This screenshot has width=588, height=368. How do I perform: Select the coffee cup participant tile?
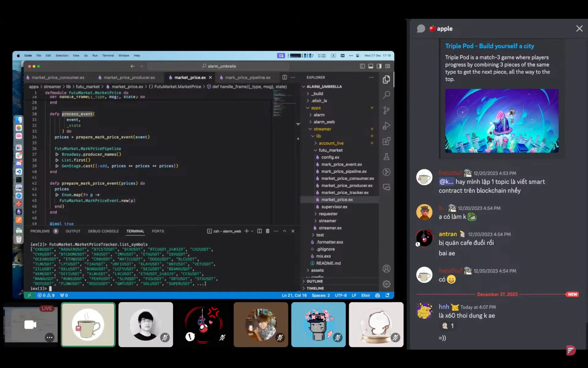[88, 324]
